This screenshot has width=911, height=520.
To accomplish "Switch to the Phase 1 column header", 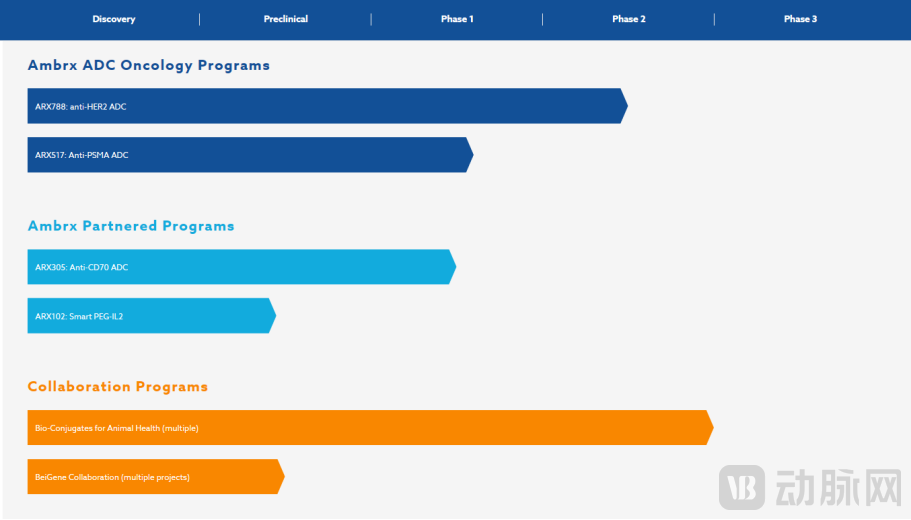I will click(x=457, y=19).
